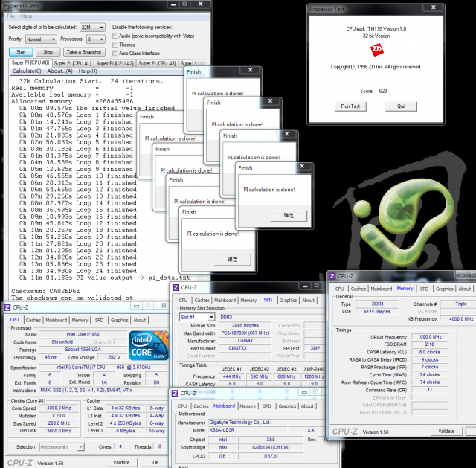
Task: Open the Slot #1 memory slot dropdown
Action: click(x=197, y=318)
